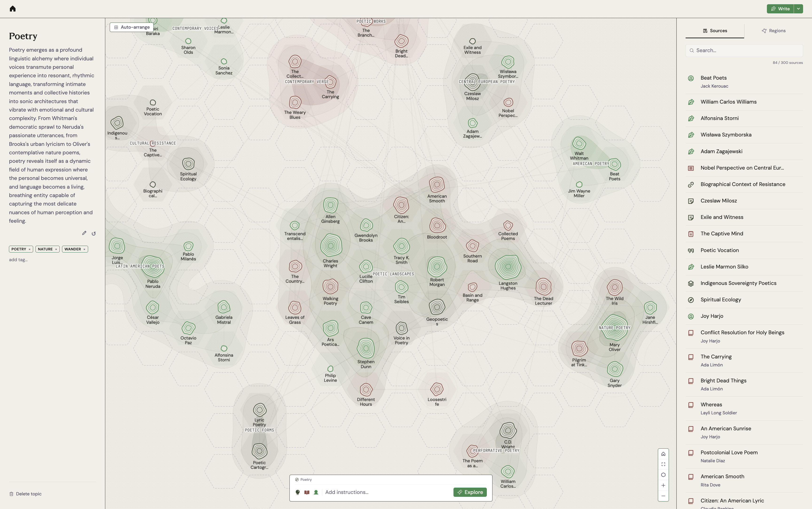Select The Weary Blues map node
Image resolution: width=812 pixels, height=509 pixels.
(x=295, y=103)
